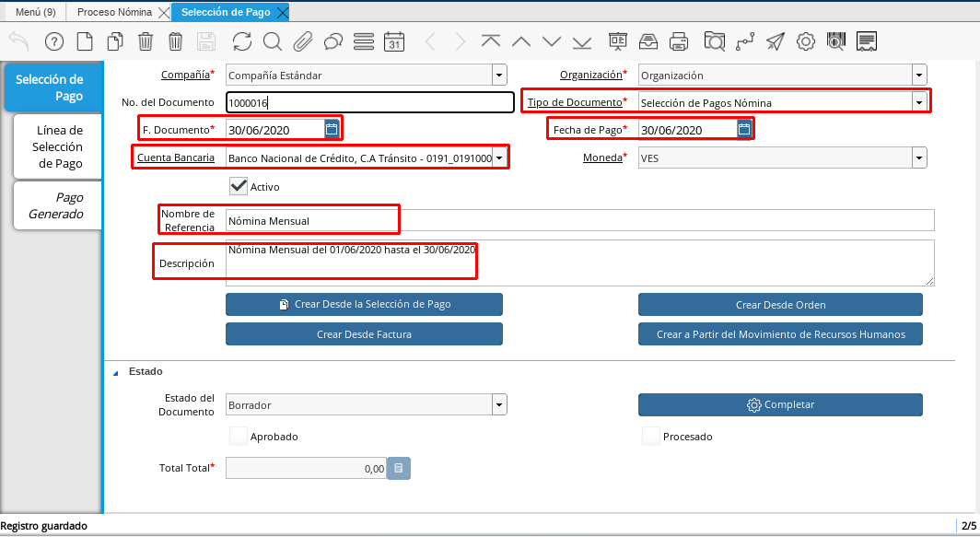The height and width of the screenshot is (537, 980).
Task: Open attachments with the paperclip icon
Action: (303, 41)
